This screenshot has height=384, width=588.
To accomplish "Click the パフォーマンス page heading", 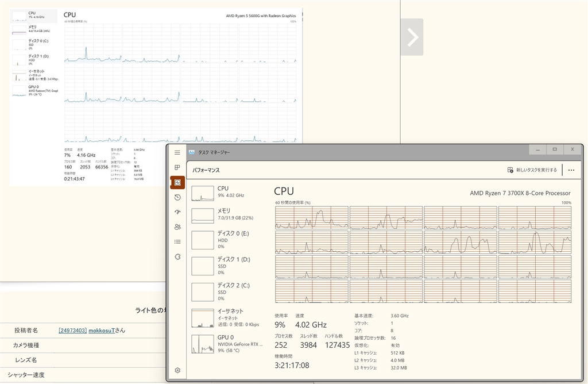I will pyautogui.click(x=206, y=170).
